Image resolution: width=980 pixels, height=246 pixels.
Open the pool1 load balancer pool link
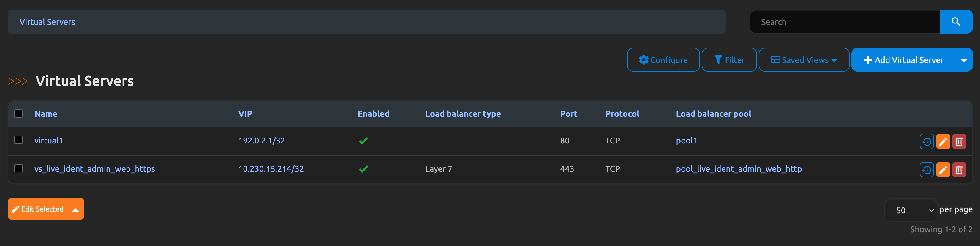click(x=686, y=141)
